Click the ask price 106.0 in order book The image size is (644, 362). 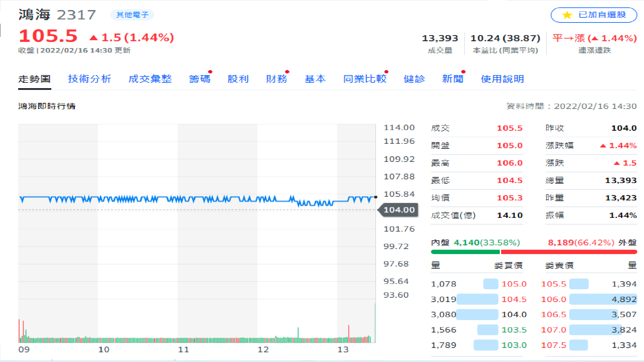click(553, 299)
